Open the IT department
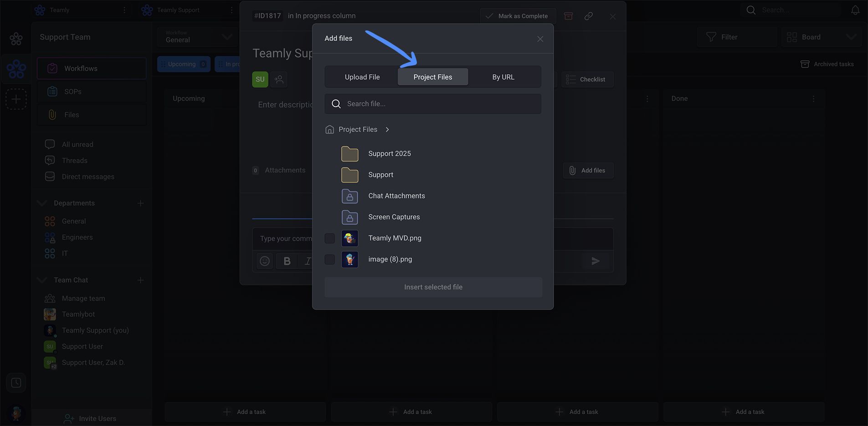 click(65, 254)
